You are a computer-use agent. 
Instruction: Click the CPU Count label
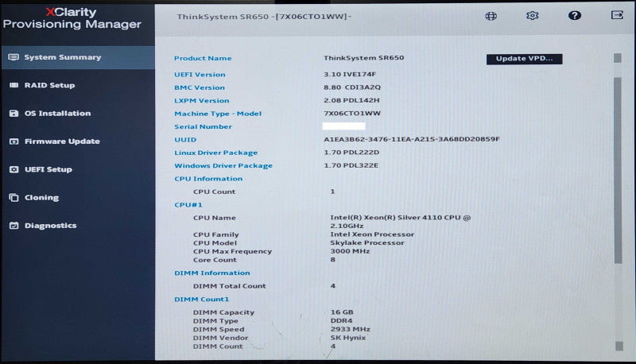(x=214, y=192)
